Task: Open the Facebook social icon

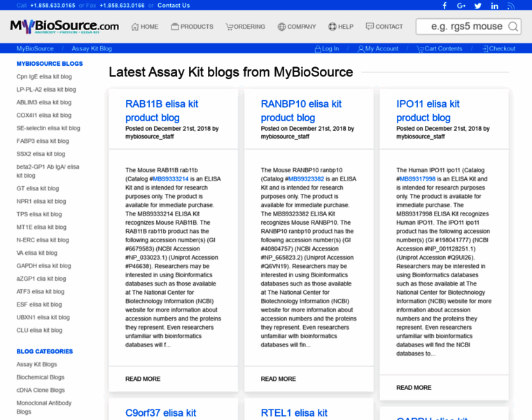Action: pos(444,6)
